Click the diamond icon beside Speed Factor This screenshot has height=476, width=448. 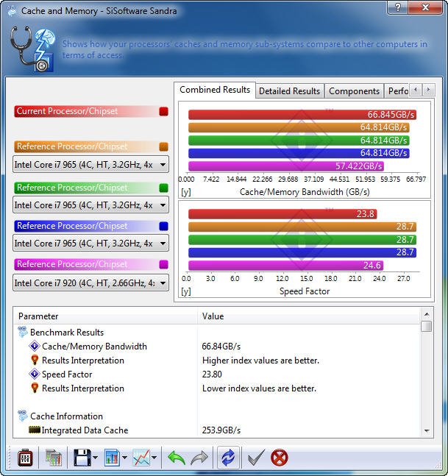point(35,374)
